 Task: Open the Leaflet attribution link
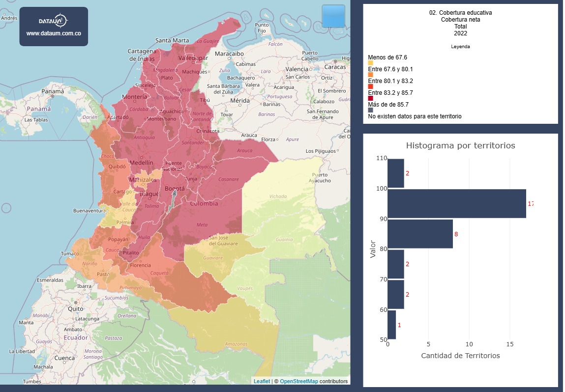[x=261, y=380]
